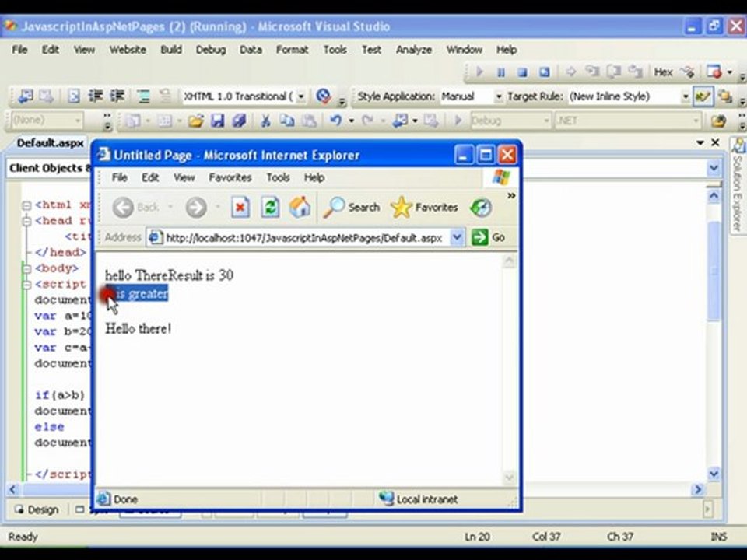Click the IE address URL field

click(x=307, y=237)
